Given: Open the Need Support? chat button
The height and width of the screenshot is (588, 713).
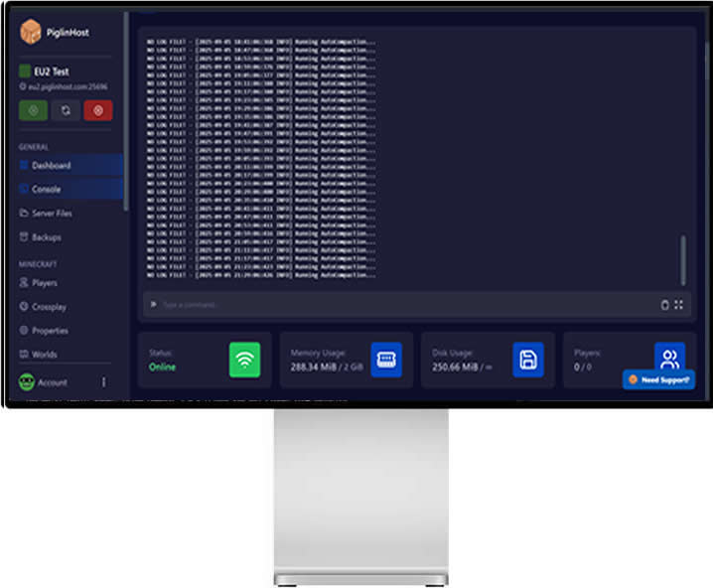Looking at the screenshot, I should click(x=659, y=379).
